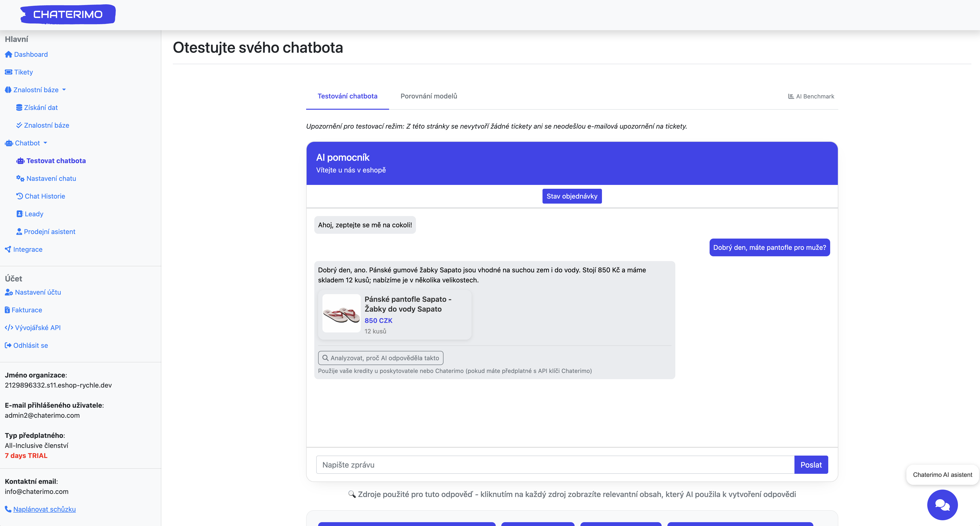Click the code brackets icon beside Vývojářské API
This screenshot has height=526, width=980.
click(9, 328)
